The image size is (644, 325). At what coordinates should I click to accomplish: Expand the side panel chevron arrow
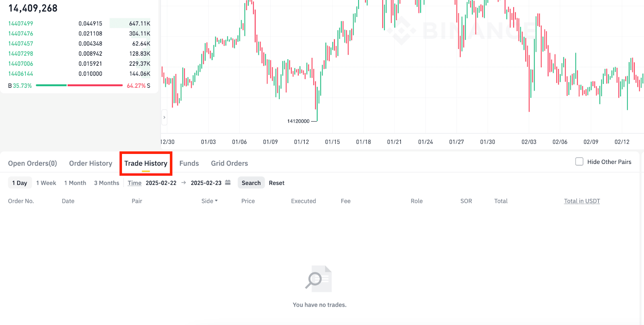coord(164,117)
